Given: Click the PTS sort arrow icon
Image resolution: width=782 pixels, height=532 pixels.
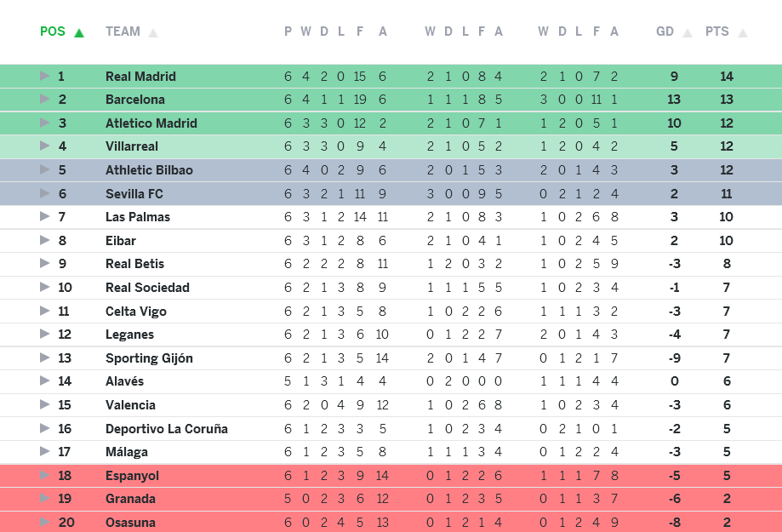Looking at the screenshot, I should (743, 33).
